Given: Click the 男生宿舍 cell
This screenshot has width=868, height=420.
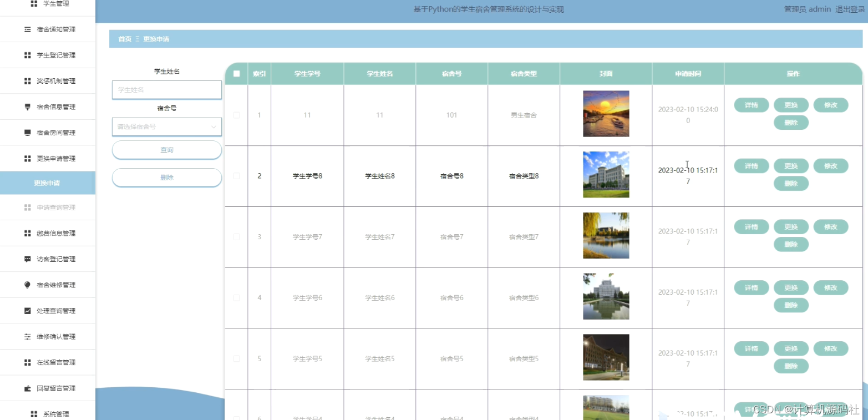Looking at the screenshot, I should tap(524, 115).
